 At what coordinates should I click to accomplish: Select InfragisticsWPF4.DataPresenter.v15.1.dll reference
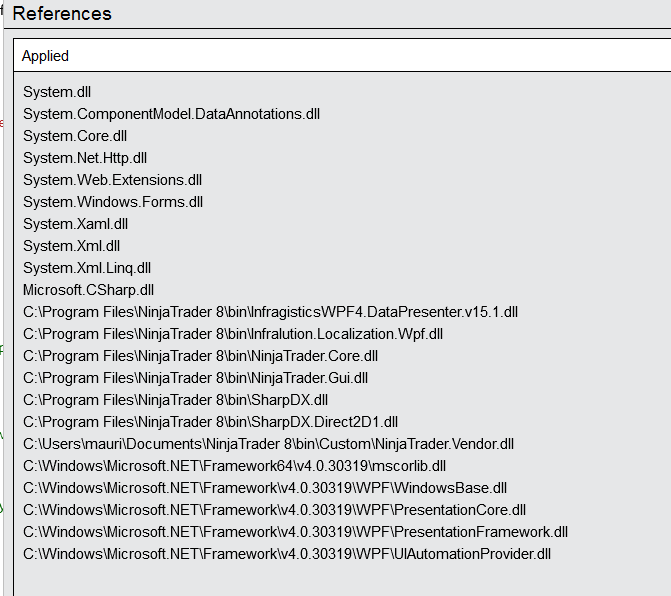click(270, 312)
